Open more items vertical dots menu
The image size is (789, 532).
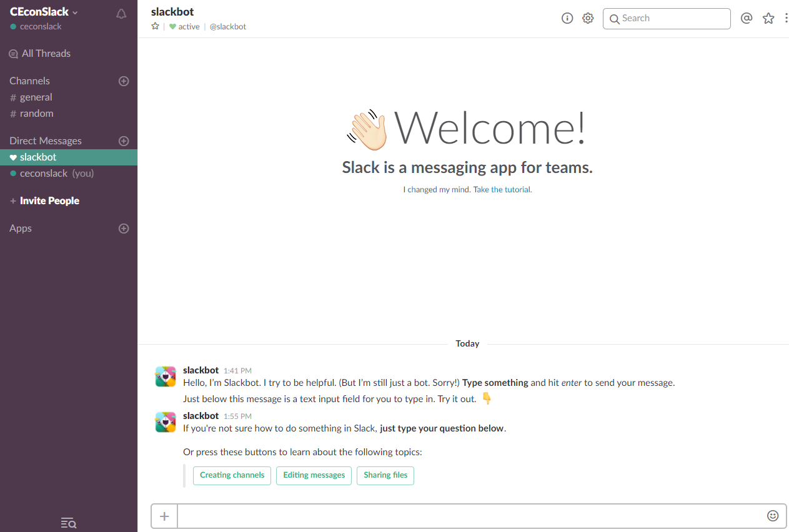pyautogui.click(x=786, y=18)
